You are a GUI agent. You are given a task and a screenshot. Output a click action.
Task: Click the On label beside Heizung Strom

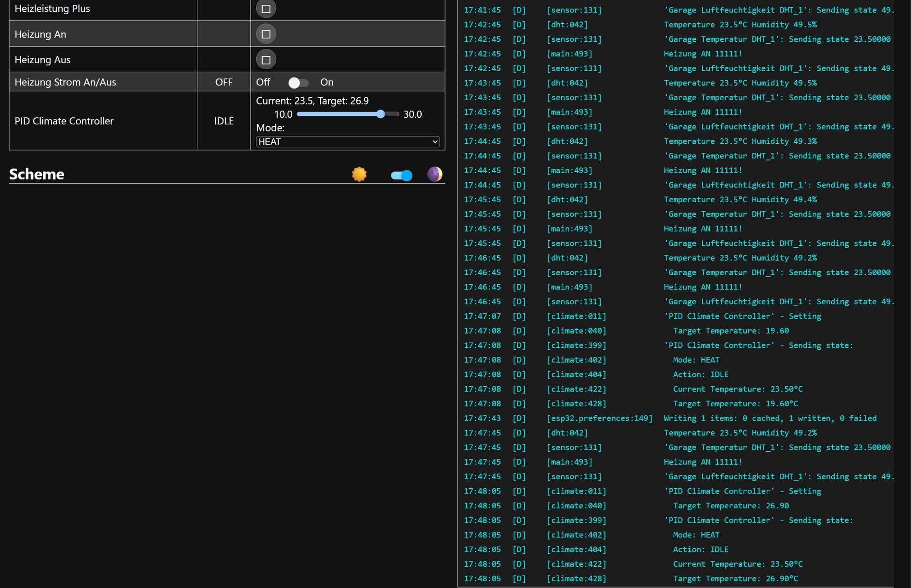pos(326,82)
